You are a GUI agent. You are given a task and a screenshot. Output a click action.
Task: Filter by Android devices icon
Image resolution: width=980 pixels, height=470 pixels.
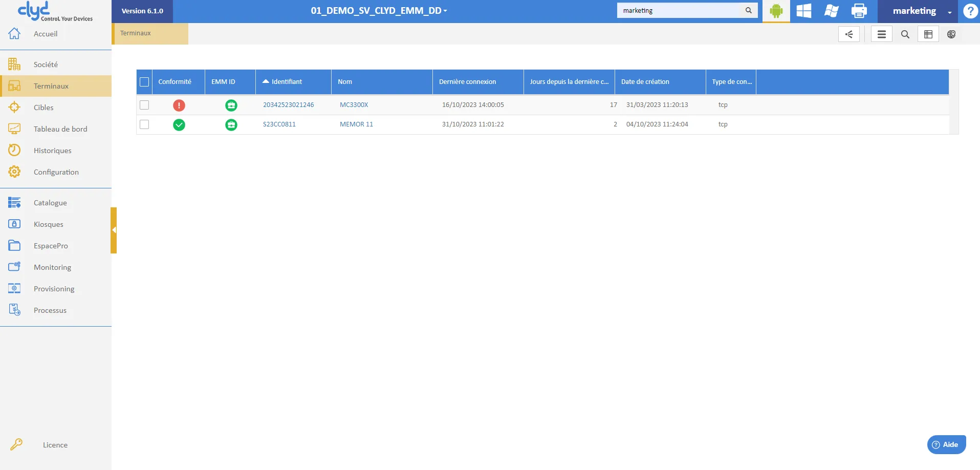[x=776, y=11]
